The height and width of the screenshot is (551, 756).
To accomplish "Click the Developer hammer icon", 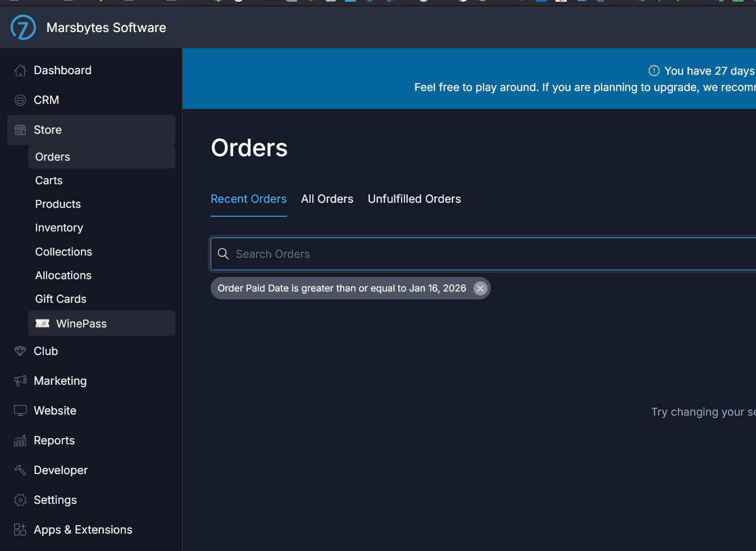I will coord(20,470).
